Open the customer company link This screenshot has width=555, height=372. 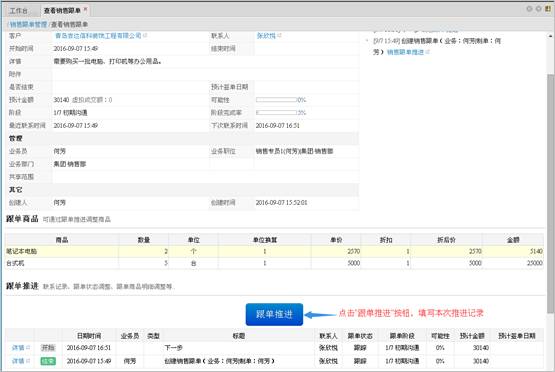coord(98,36)
